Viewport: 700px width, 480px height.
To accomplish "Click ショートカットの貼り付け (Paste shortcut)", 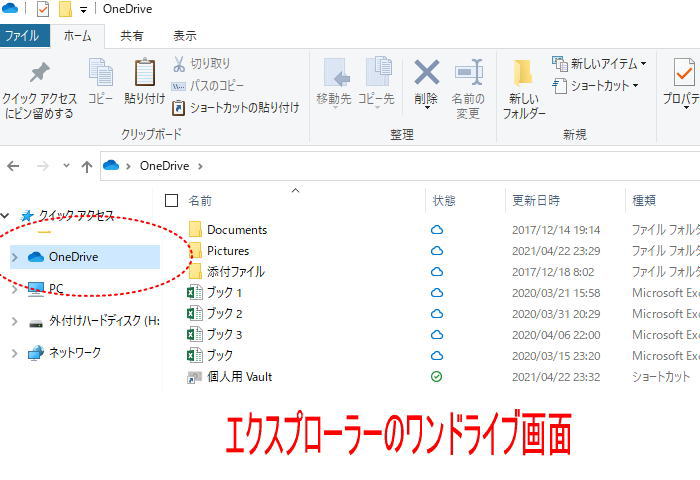I will tap(235, 108).
